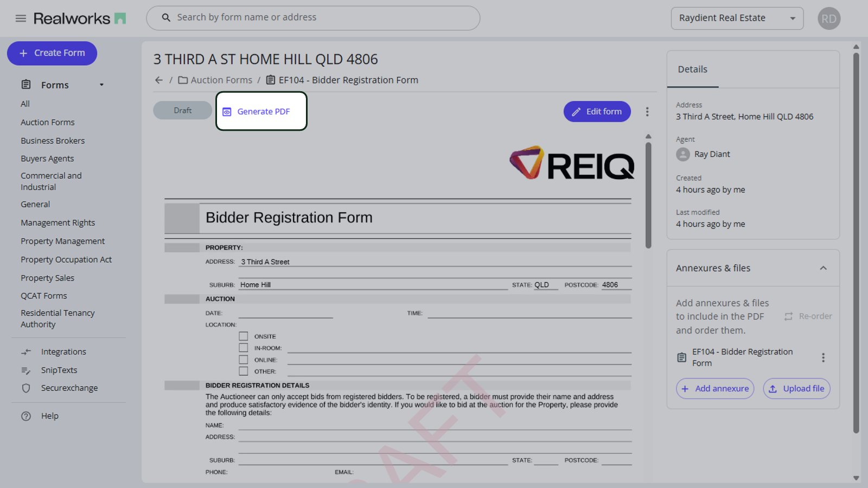Click the SnipTexts icon
Viewport: 868px width, 488px height.
26,370
